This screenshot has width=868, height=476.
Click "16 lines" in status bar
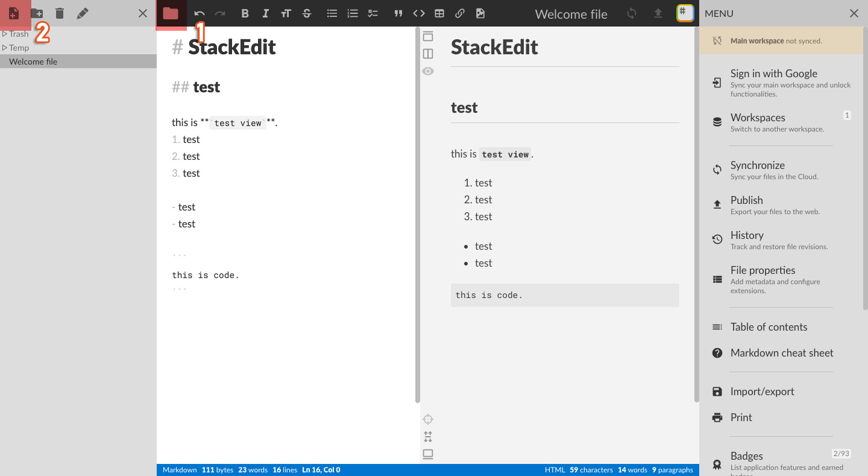285,470
